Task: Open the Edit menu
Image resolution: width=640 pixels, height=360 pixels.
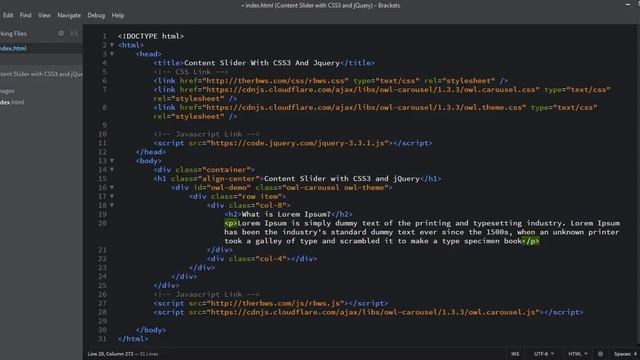Action: [8, 15]
